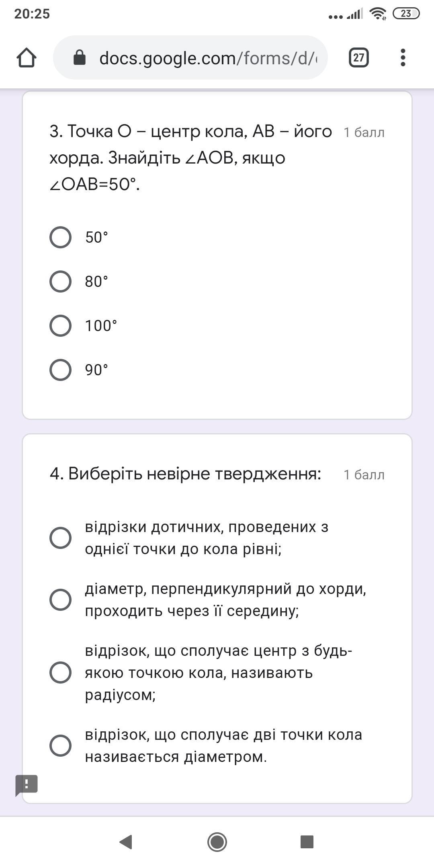Select the 50° answer option
This screenshot has height=868, width=434.
[61, 237]
